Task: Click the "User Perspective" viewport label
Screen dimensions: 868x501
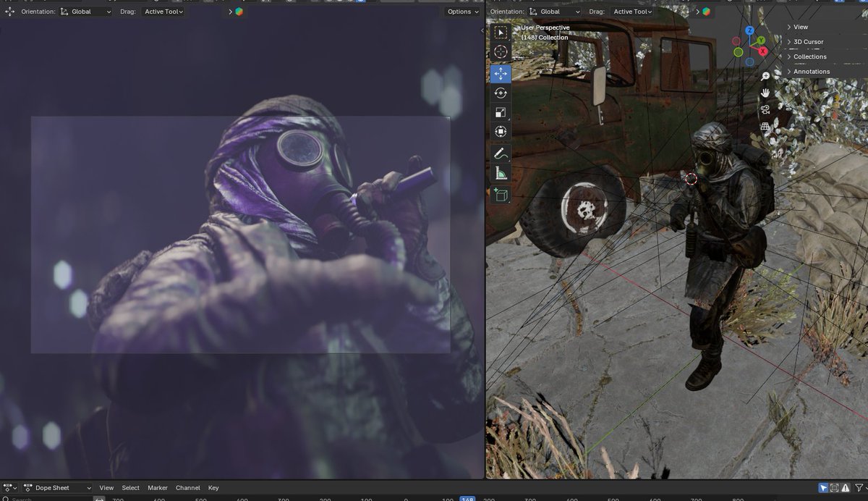Action: pyautogui.click(x=545, y=28)
